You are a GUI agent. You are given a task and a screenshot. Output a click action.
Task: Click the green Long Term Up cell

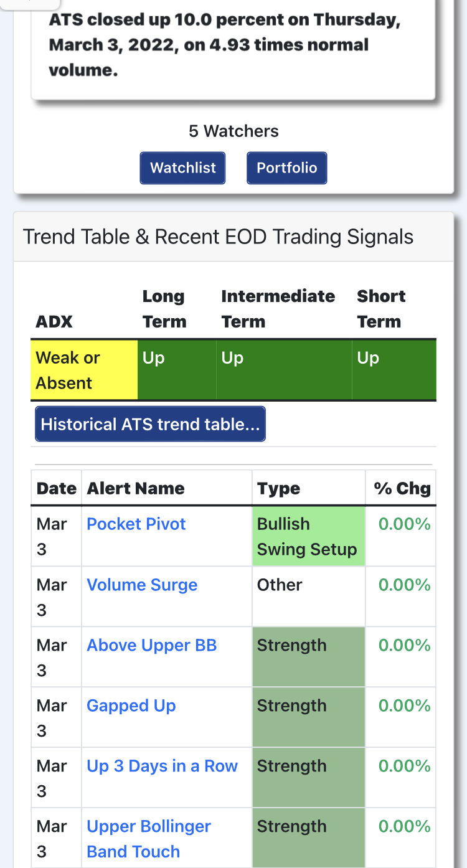coord(177,370)
